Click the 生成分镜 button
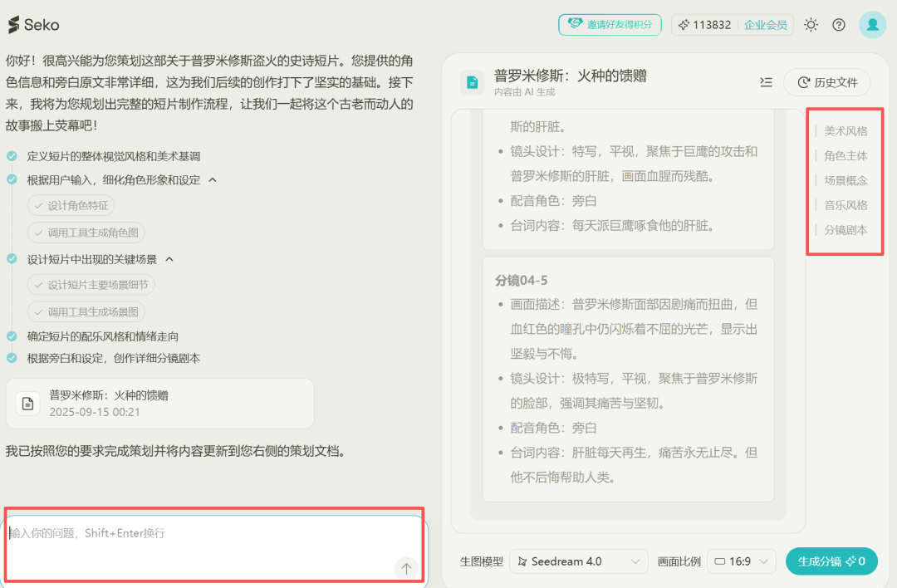This screenshot has width=897, height=588. (x=831, y=561)
